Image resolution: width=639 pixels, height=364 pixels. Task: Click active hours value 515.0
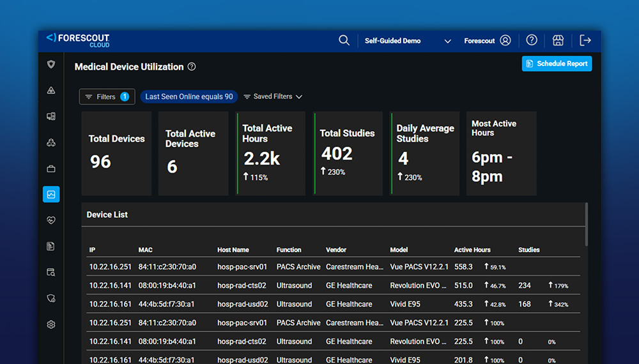(463, 285)
